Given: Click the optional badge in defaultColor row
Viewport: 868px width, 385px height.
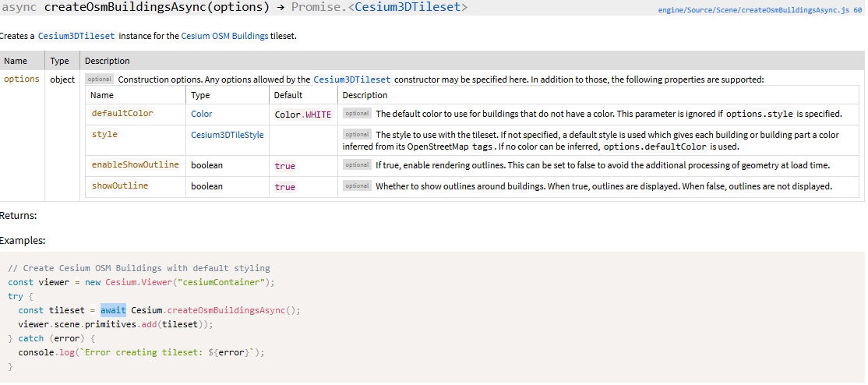Looking at the screenshot, I should point(357,114).
